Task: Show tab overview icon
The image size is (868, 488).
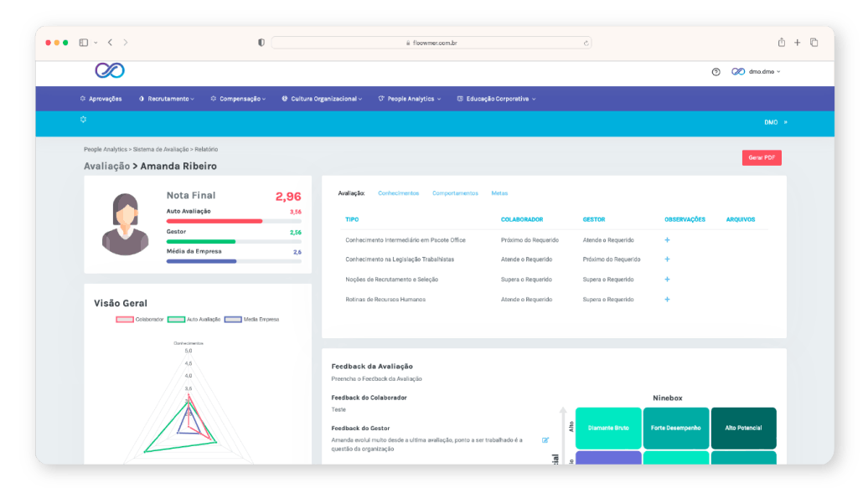Action: click(x=814, y=43)
